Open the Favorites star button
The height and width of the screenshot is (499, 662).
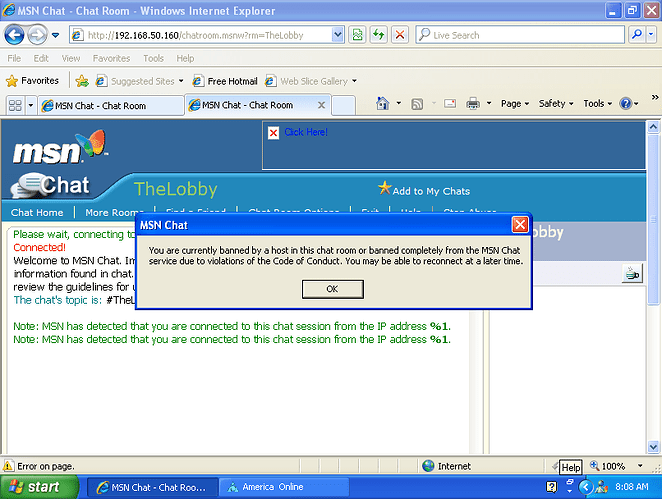click(33, 81)
